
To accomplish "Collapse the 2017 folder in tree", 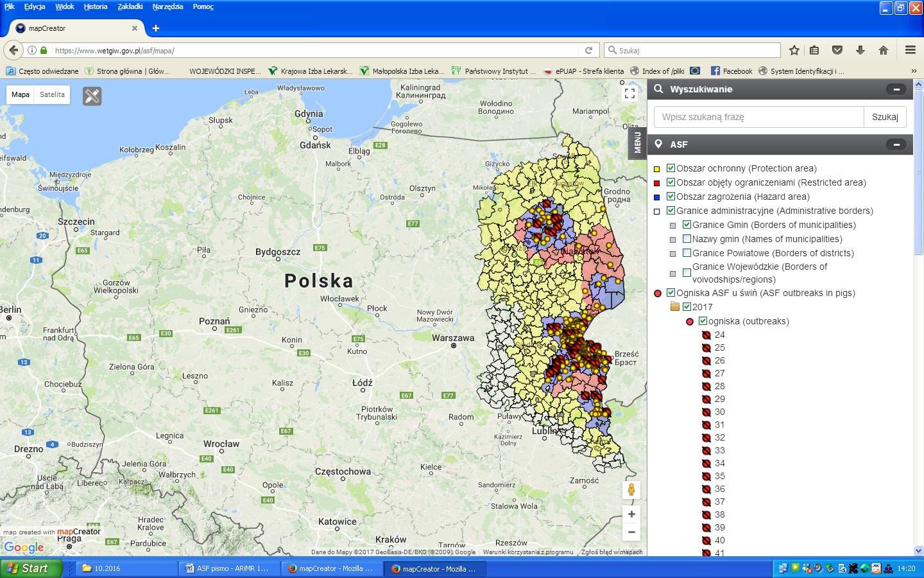I will click(x=675, y=307).
